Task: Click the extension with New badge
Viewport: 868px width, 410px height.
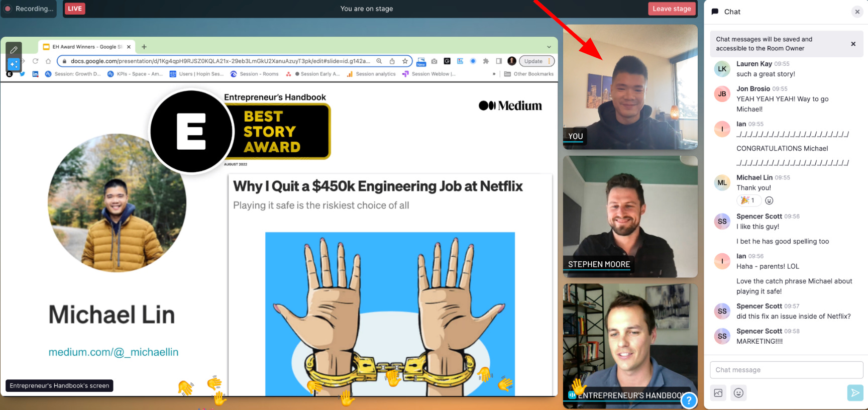Action: coord(421,62)
